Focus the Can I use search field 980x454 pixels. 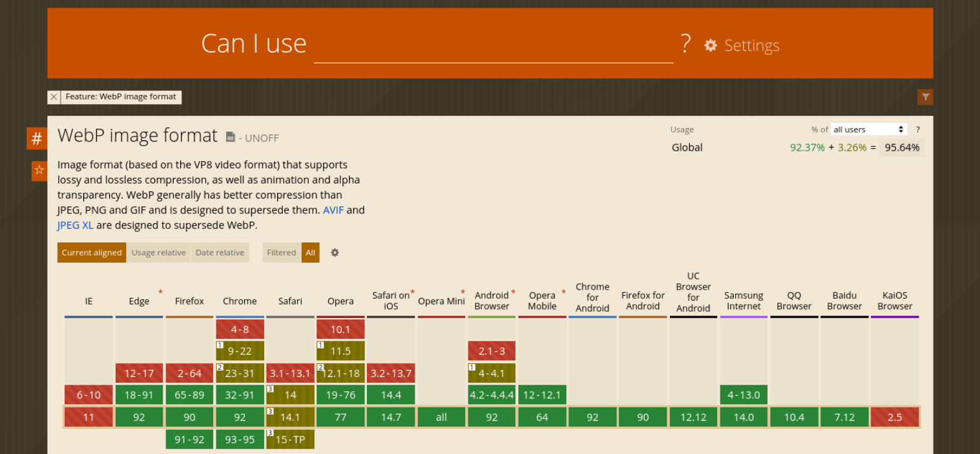pos(494,45)
